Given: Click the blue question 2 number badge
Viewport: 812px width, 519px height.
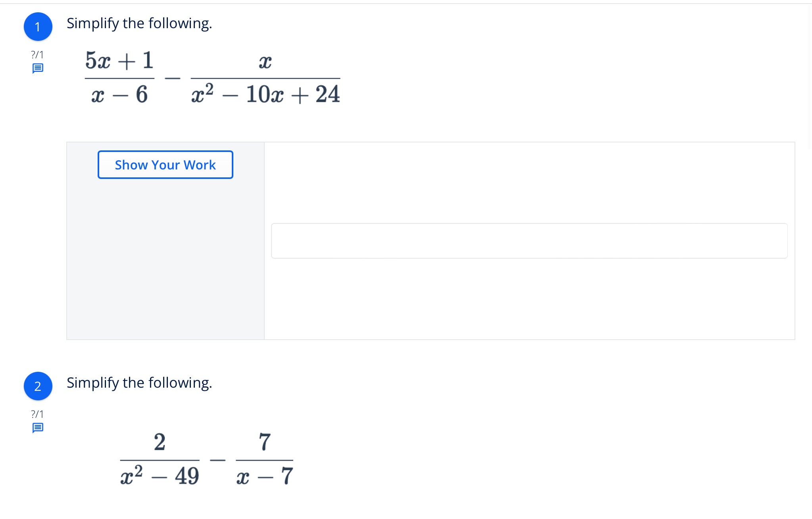Looking at the screenshot, I should [x=38, y=386].
